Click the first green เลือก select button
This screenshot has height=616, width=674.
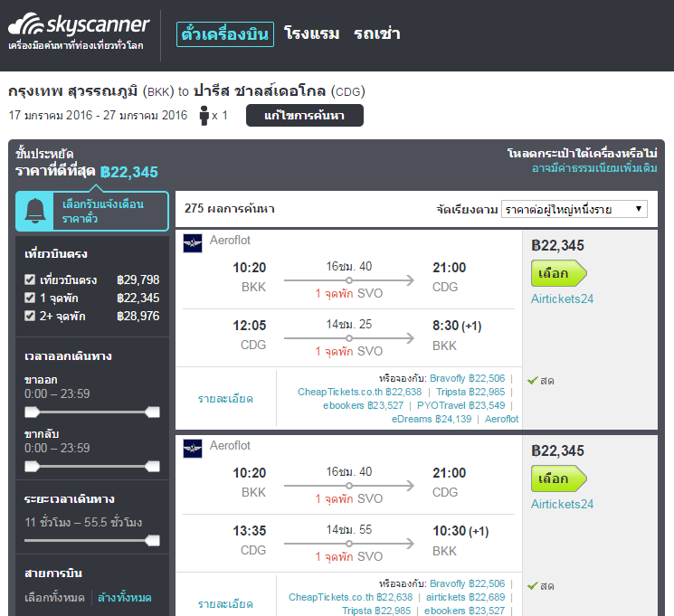tap(558, 273)
